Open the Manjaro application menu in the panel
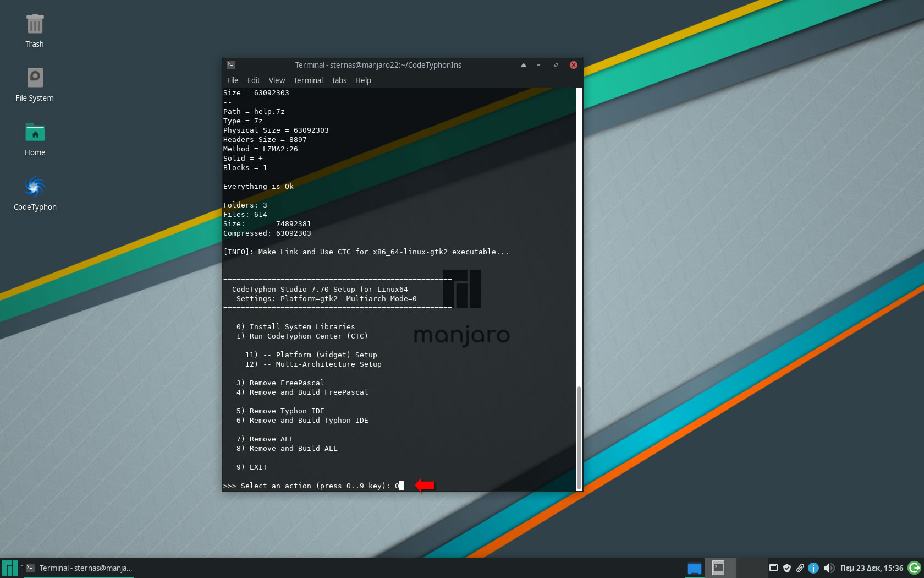 [10, 568]
